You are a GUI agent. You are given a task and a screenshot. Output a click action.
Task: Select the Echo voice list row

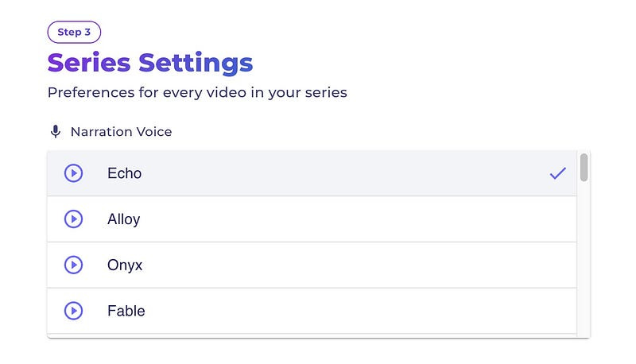point(312,173)
